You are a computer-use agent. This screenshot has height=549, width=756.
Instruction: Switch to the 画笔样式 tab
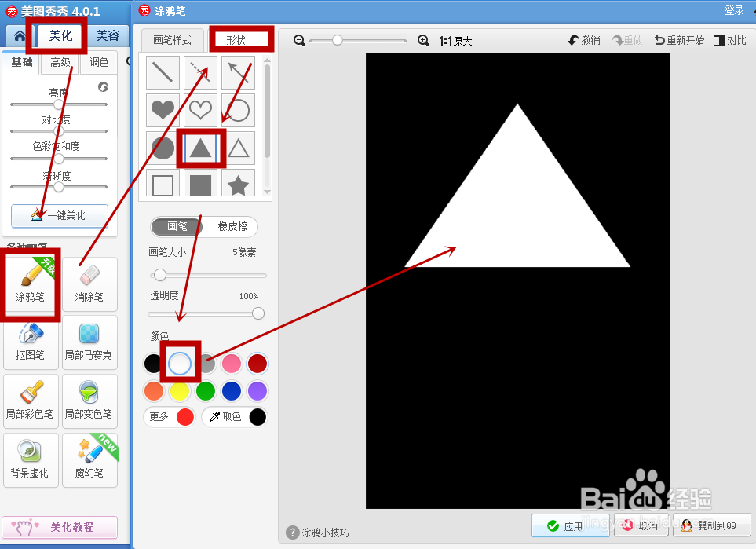(172, 40)
